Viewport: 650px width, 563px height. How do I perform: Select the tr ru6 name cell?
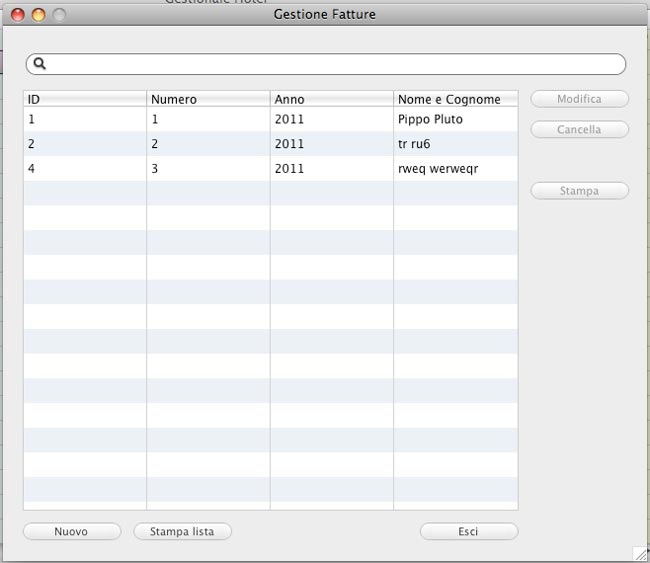[456, 144]
